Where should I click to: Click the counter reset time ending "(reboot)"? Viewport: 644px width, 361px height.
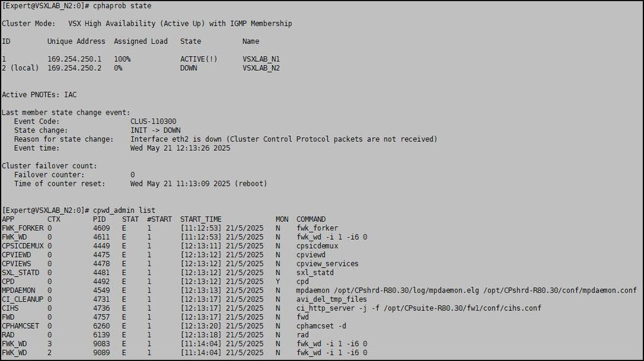199,184
